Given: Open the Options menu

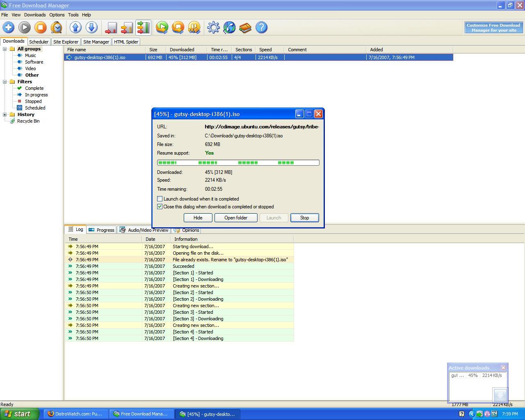Looking at the screenshot, I should [x=57, y=15].
